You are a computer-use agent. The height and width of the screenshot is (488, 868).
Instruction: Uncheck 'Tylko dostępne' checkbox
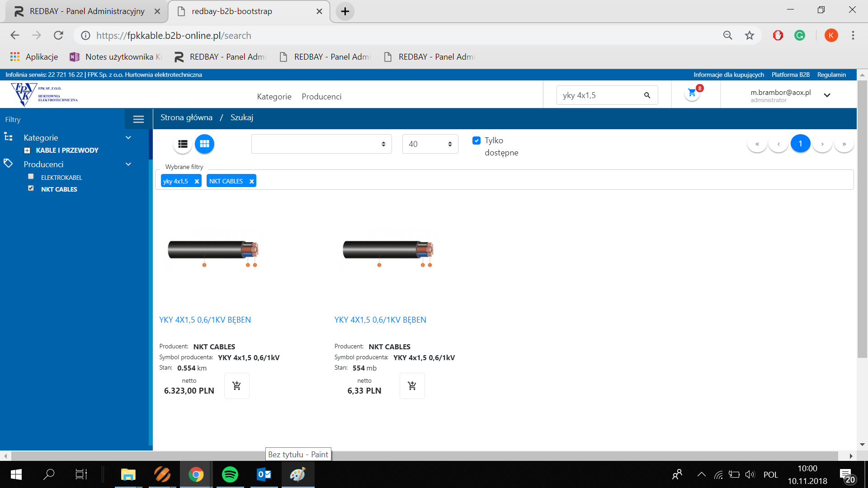tap(476, 141)
